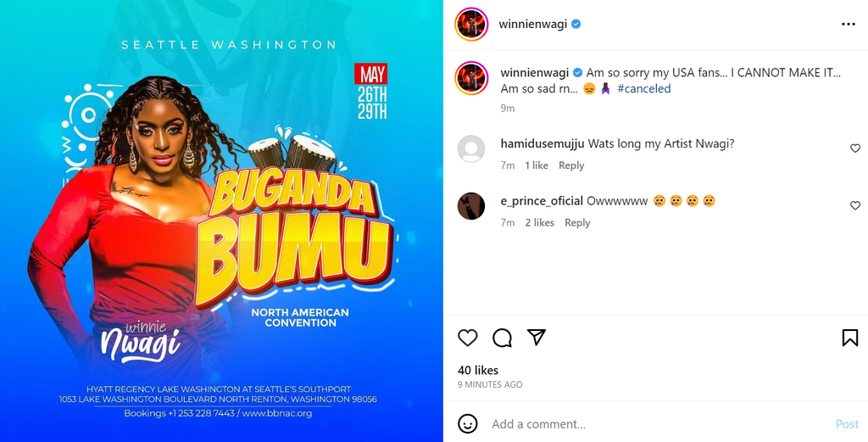This screenshot has width=868, height=442.
Task: Save post with bookmark icon
Action: click(850, 338)
